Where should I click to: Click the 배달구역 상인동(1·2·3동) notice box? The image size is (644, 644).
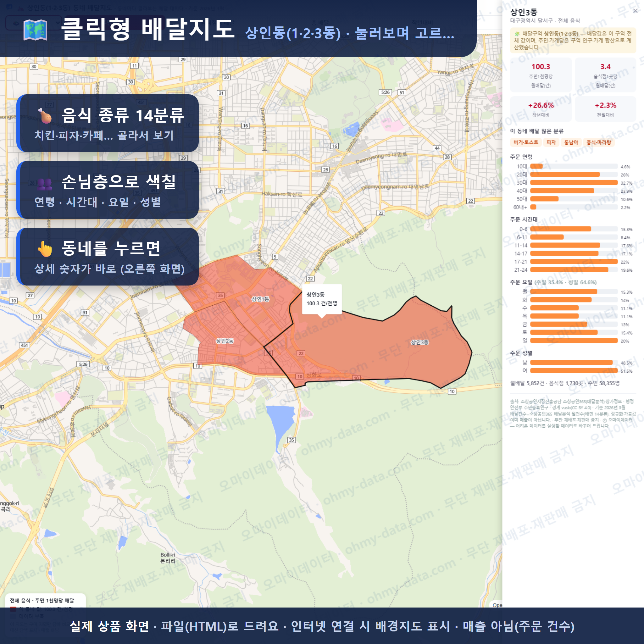pyautogui.click(x=573, y=40)
